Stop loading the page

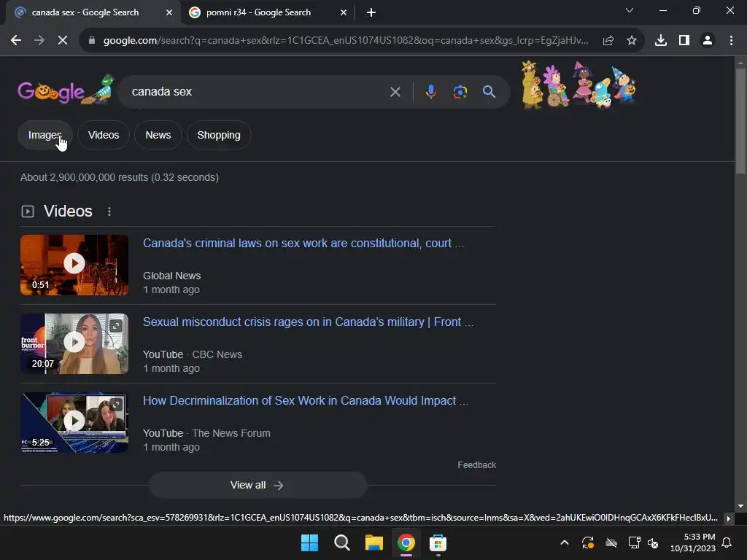pos(63,41)
